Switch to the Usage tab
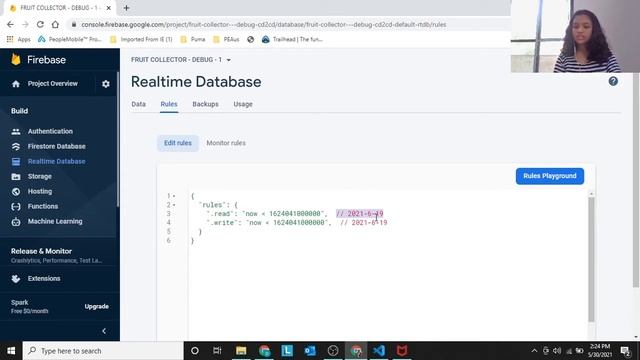Screen dimensions: 640x360 point(243,104)
